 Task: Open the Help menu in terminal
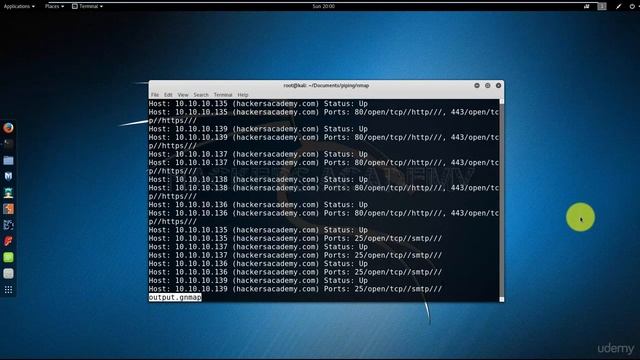(243, 95)
